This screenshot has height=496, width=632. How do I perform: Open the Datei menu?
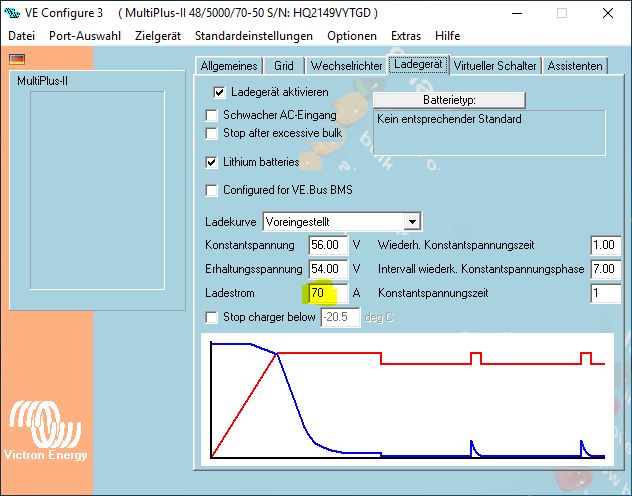pyautogui.click(x=21, y=36)
